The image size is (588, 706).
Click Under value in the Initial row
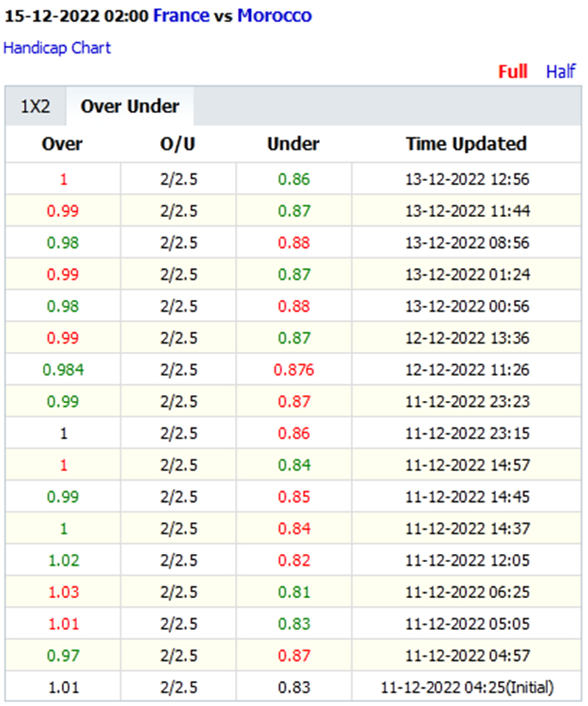(294, 687)
